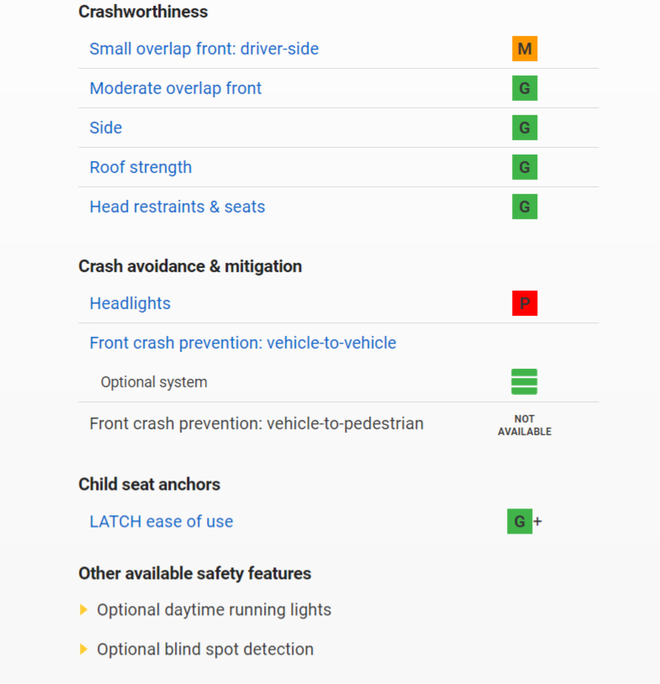This screenshot has width=660, height=684.
Task: Open Small overlap front: driver-side link
Action: pos(204,49)
